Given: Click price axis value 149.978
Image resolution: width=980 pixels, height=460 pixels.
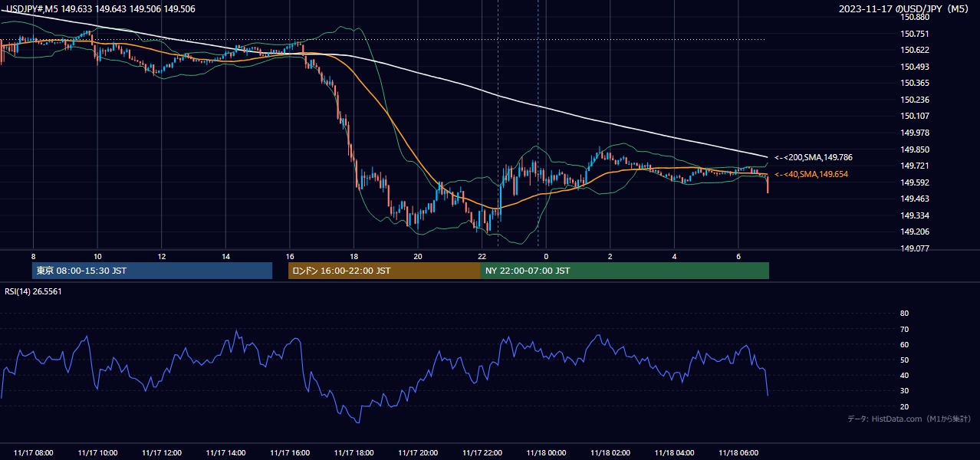Looking at the screenshot, I should click(914, 133).
